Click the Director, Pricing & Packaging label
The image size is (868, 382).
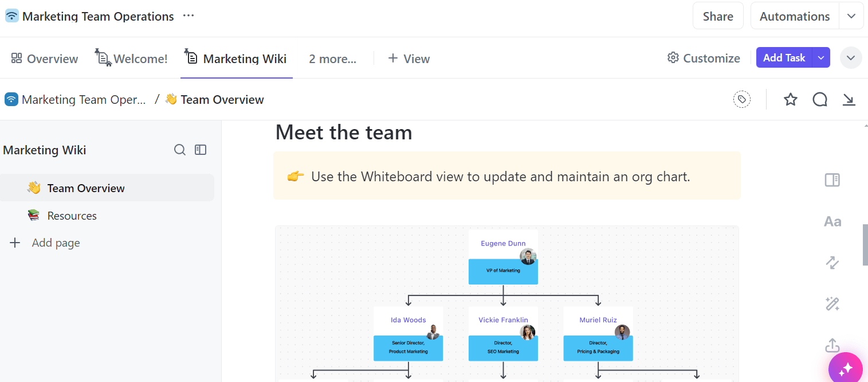(x=598, y=347)
